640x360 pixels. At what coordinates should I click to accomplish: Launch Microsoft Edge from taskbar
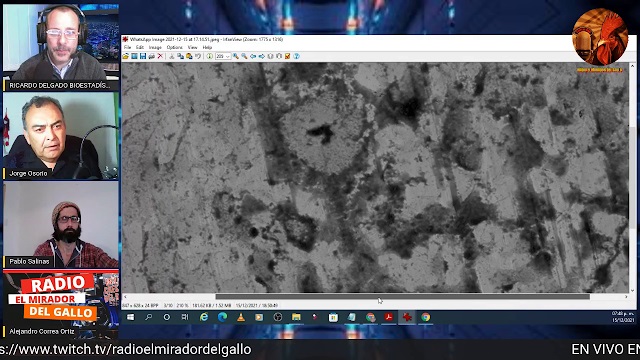click(222, 317)
